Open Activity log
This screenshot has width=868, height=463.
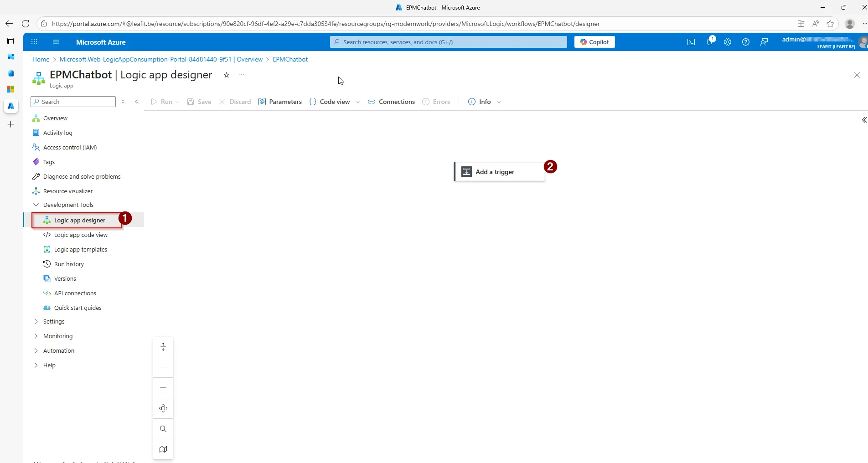pyautogui.click(x=57, y=133)
